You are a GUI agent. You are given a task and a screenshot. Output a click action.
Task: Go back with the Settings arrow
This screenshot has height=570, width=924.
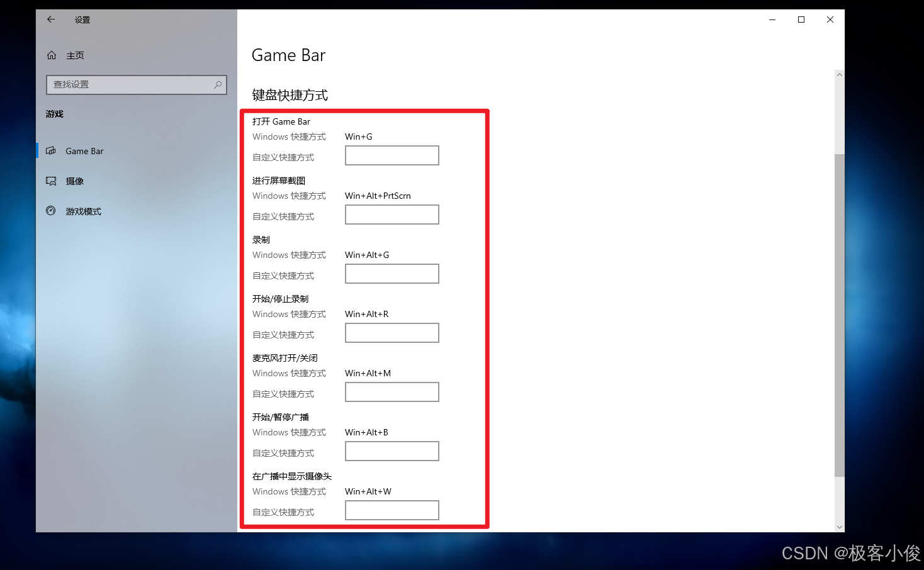coord(51,20)
